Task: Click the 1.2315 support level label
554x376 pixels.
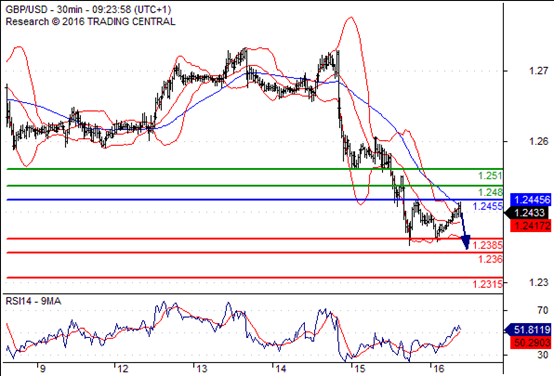Action: pos(488,284)
